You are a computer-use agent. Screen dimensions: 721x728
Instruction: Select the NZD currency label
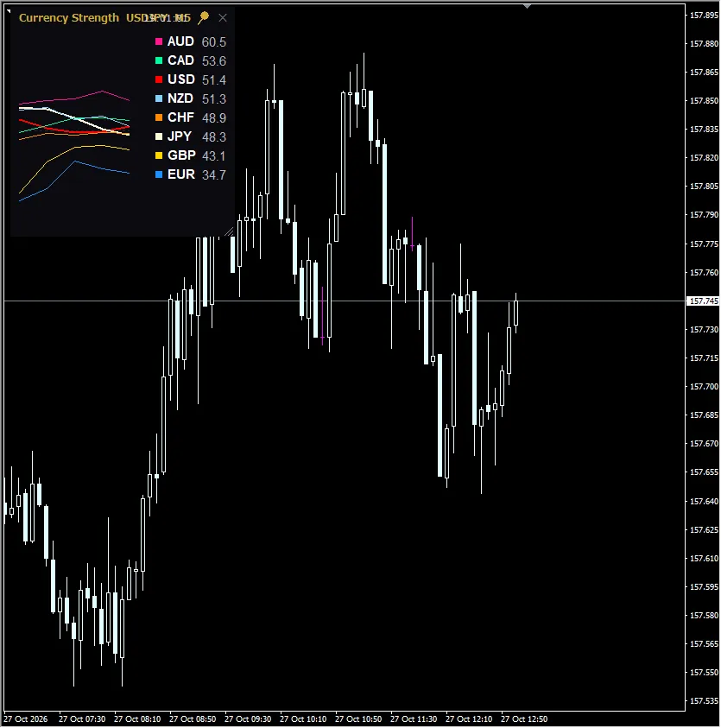coord(180,98)
